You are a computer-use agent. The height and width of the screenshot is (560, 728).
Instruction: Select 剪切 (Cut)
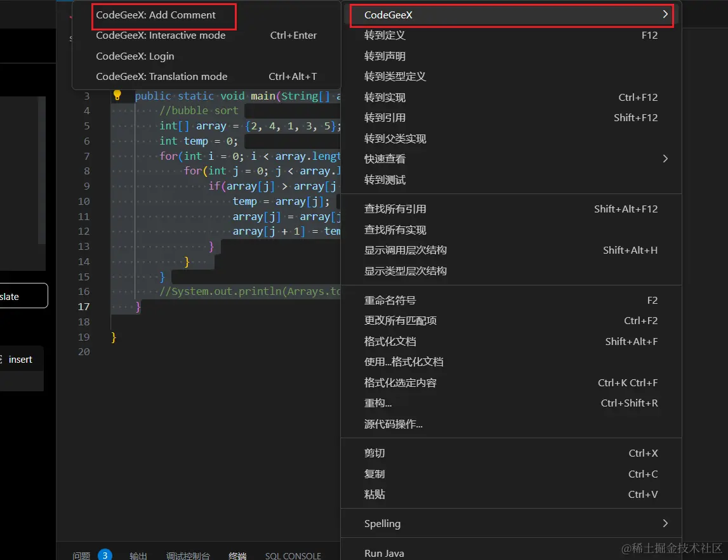point(511,453)
